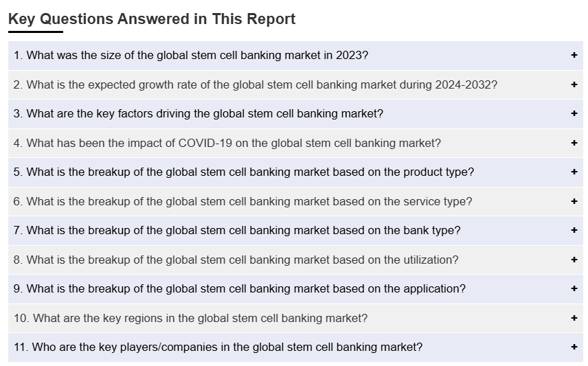Open the key regions question row
Viewport: 588px width, 366px height.
[x=190, y=318]
